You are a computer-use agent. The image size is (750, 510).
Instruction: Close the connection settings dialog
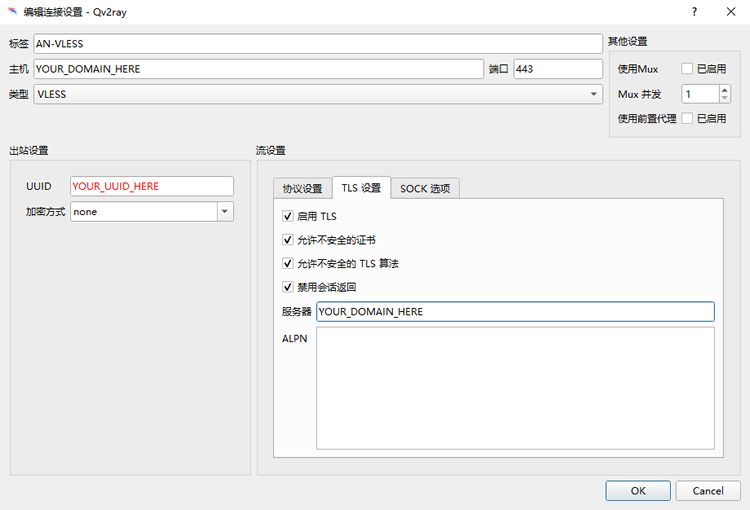coord(731,11)
